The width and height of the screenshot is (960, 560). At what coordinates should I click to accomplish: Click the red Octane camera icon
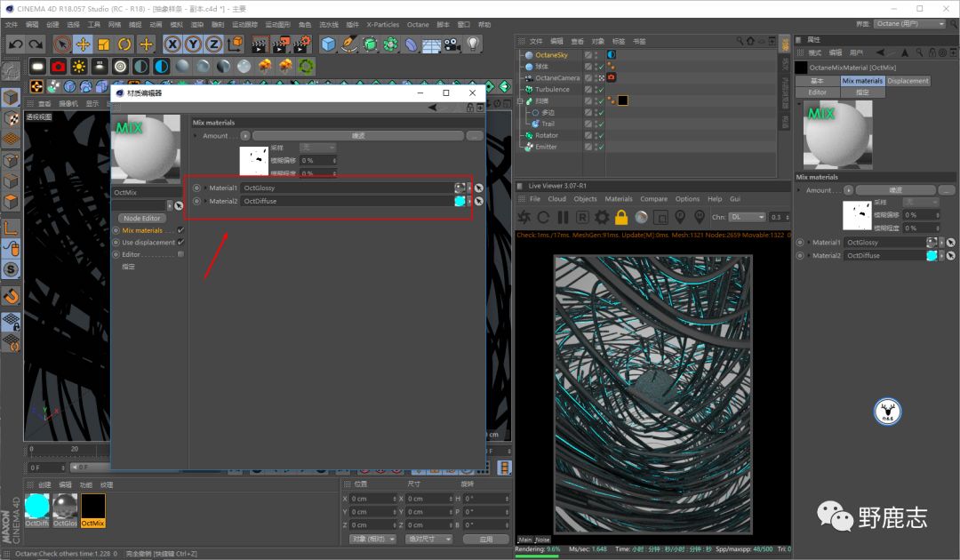click(x=59, y=66)
